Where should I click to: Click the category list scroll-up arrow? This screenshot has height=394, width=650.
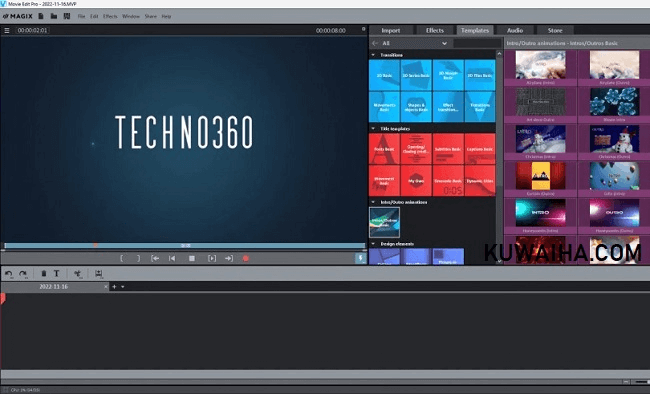(499, 54)
